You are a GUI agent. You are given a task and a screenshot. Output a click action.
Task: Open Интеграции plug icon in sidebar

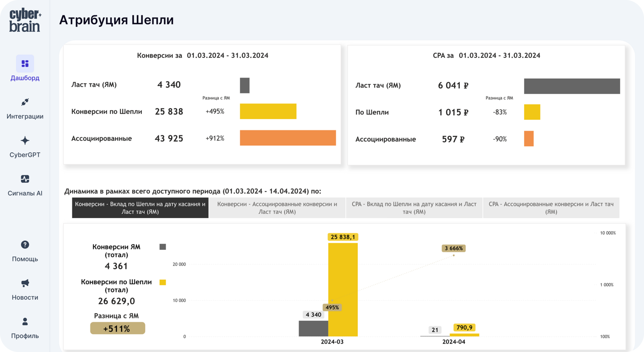[x=25, y=102]
